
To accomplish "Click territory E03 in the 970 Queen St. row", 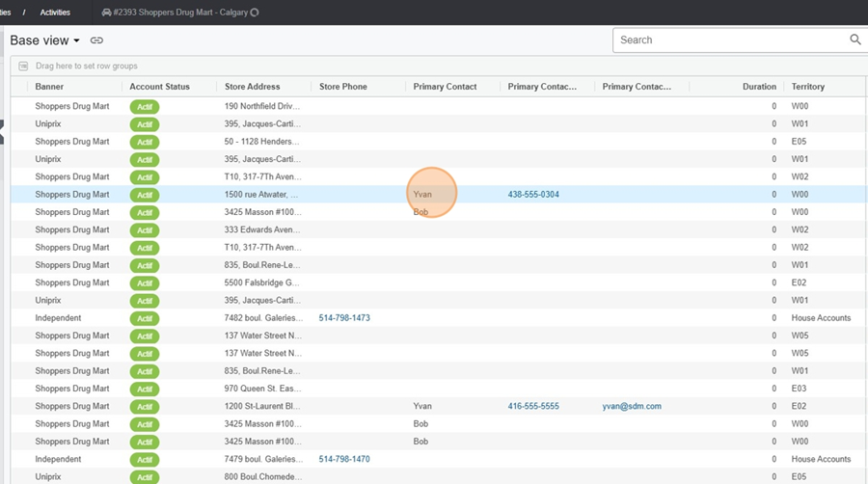I will [799, 389].
